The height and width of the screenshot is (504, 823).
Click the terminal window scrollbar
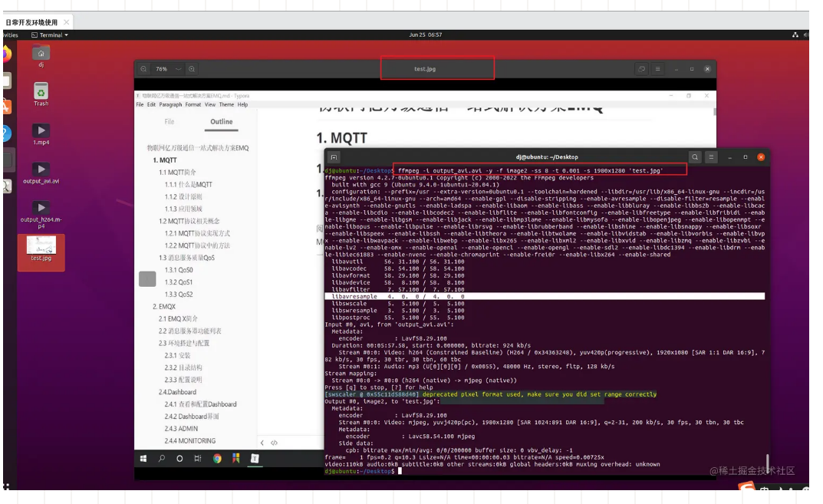coord(766,307)
